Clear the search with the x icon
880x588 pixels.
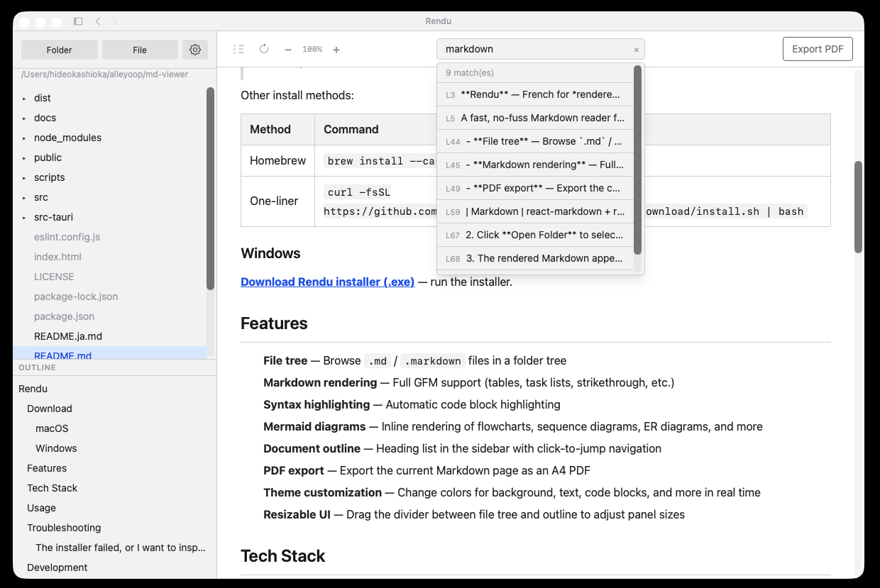(636, 49)
